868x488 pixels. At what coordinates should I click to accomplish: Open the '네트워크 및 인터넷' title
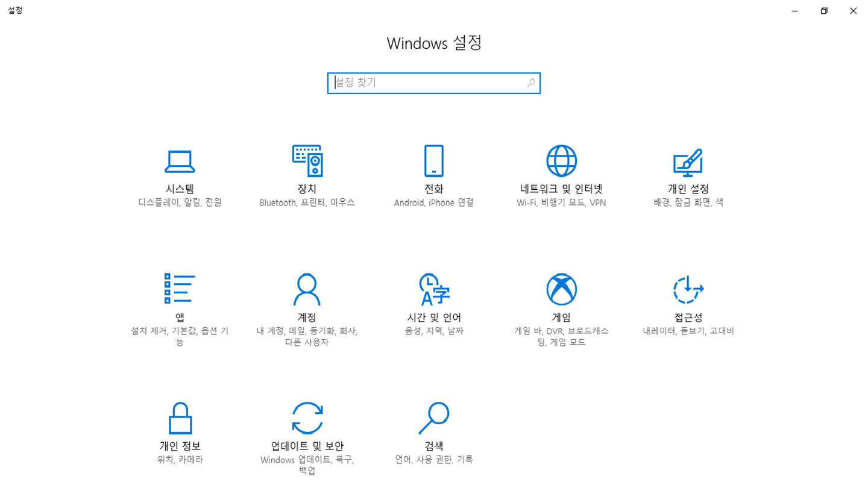click(562, 189)
